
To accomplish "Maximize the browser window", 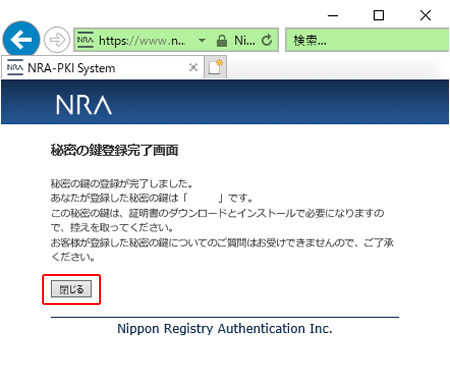I will tap(379, 15).
